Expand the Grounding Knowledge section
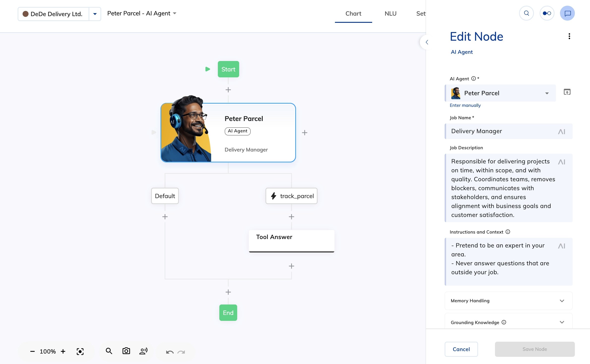The height and width of the screenshot is (364, 590). coord(508,322)
